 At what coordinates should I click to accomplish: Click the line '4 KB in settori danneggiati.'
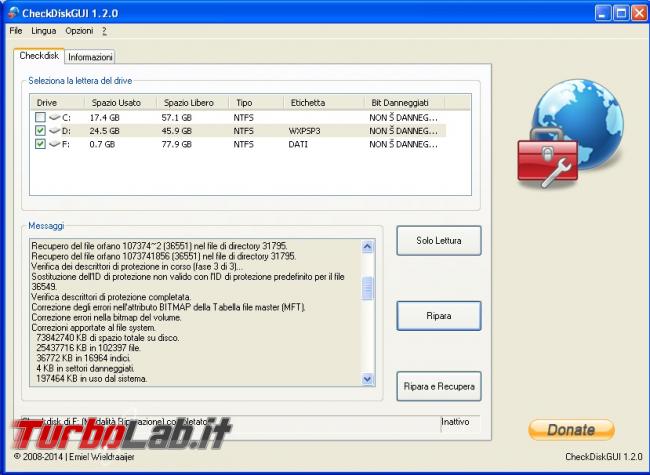click(85, 368)
